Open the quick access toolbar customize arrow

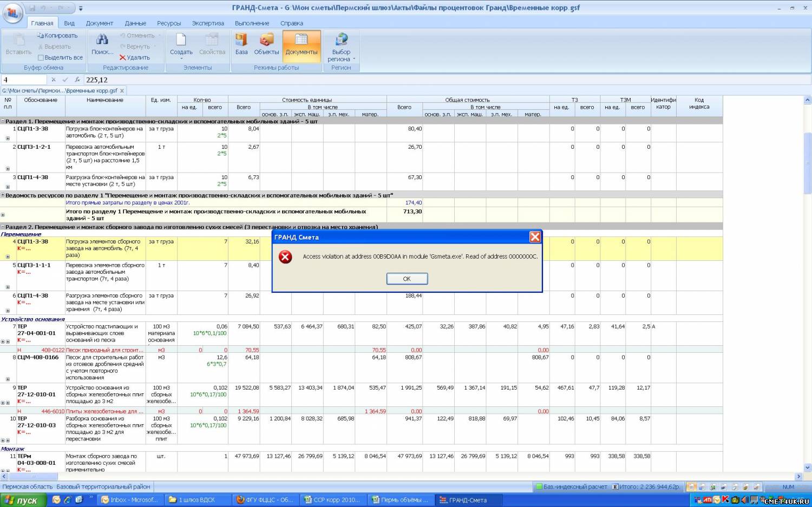(x=81, y=9)
